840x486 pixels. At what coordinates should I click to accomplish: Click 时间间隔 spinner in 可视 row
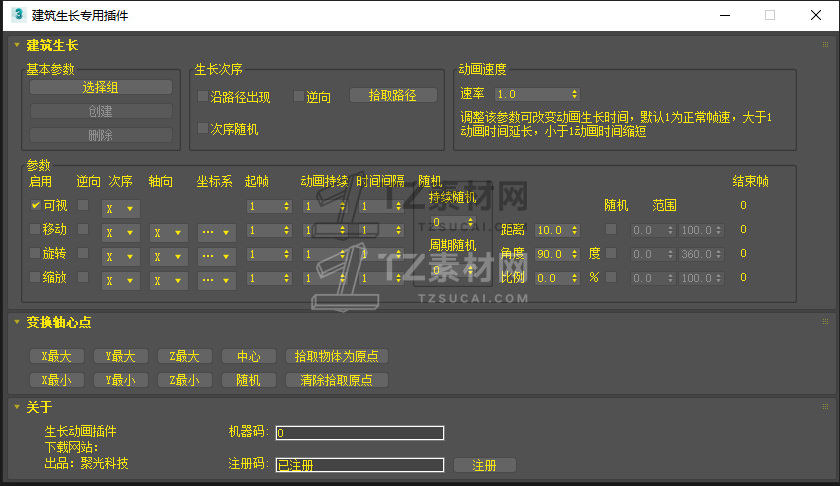tap(381, 206)
